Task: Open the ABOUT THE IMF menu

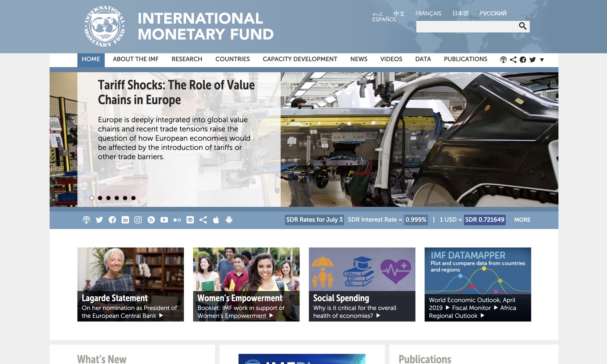Action: [x=136, y=59]
